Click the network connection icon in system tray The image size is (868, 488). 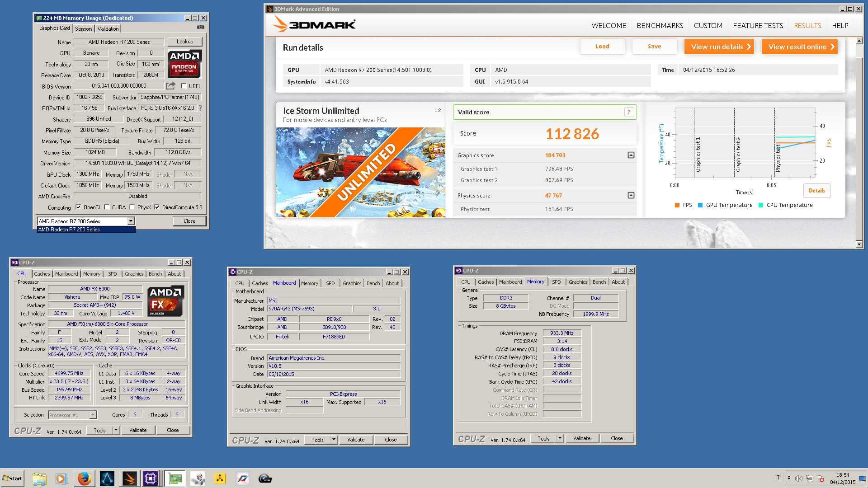[x=810, y=479]
